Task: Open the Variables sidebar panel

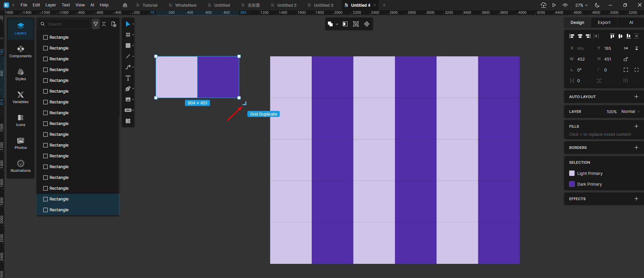Action: 21,98
